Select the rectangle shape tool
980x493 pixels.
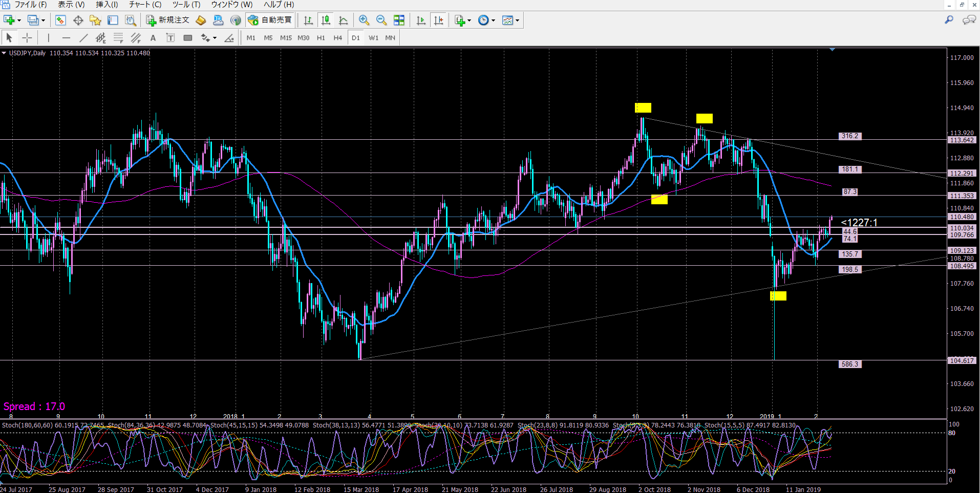pyautogui.click(x=188, y=37)
